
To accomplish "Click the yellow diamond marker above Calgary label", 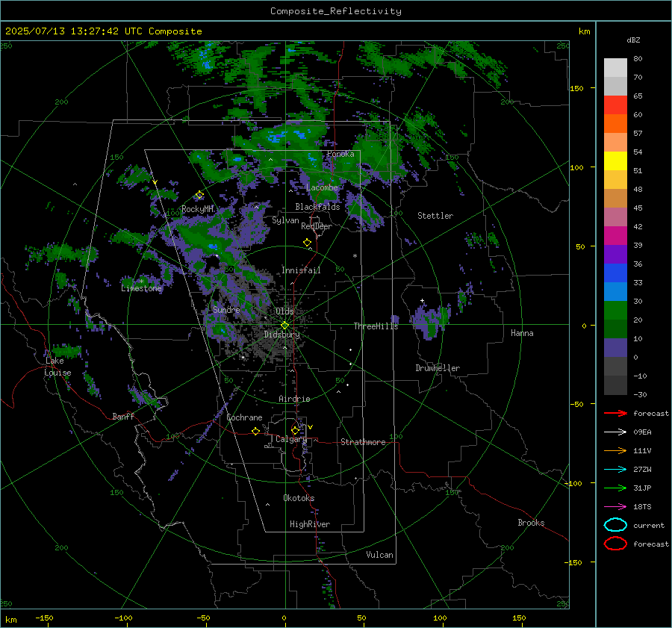I will pos(295,430).
